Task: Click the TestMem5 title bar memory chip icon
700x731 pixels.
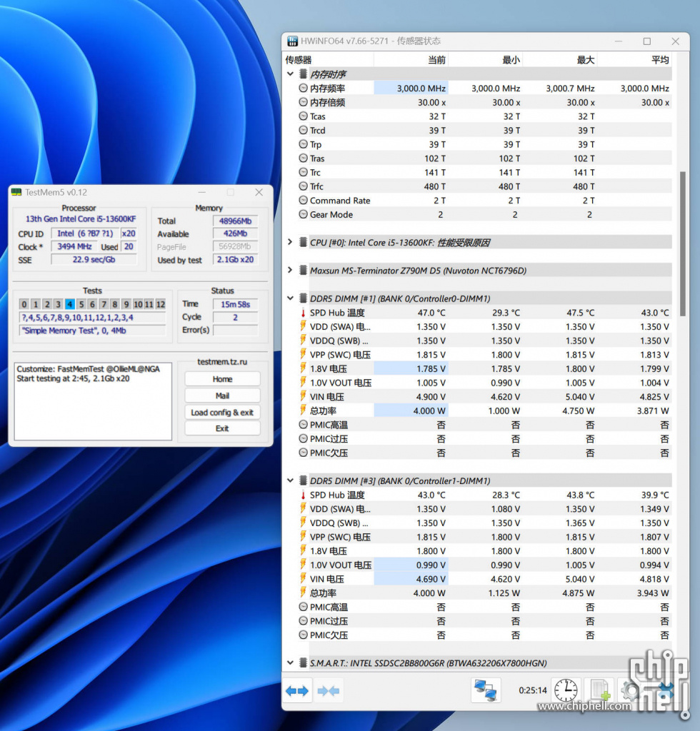Action: point(17,192)
